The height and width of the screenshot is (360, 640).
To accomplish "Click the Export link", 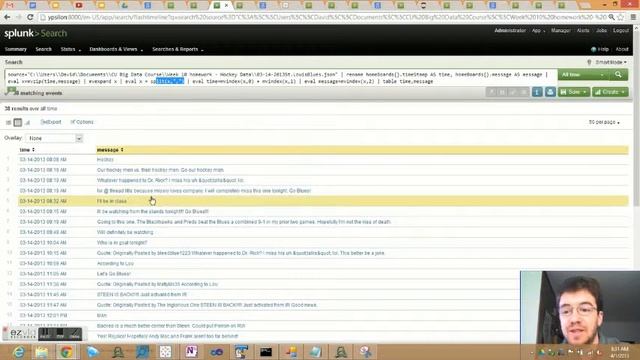I will [51, 122].
